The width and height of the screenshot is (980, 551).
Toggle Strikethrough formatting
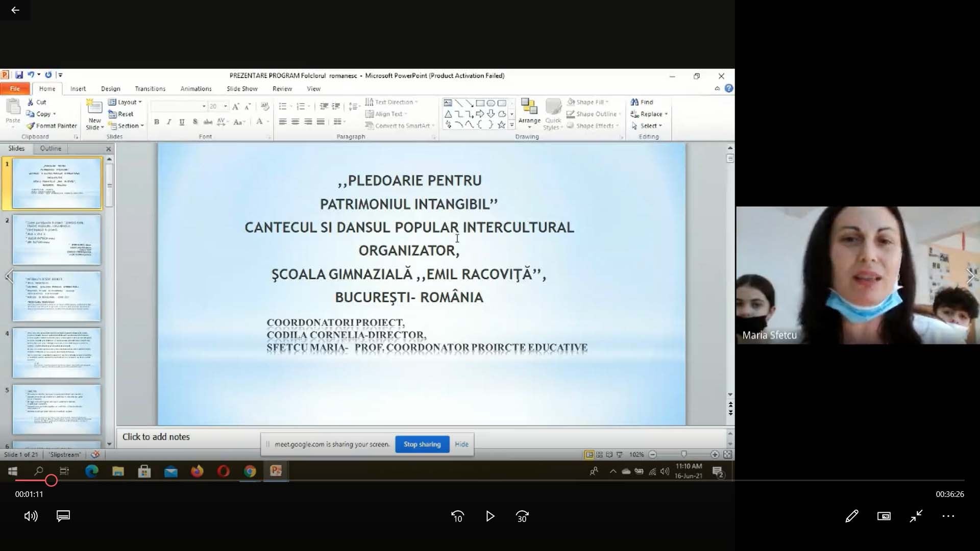[208, 122]
